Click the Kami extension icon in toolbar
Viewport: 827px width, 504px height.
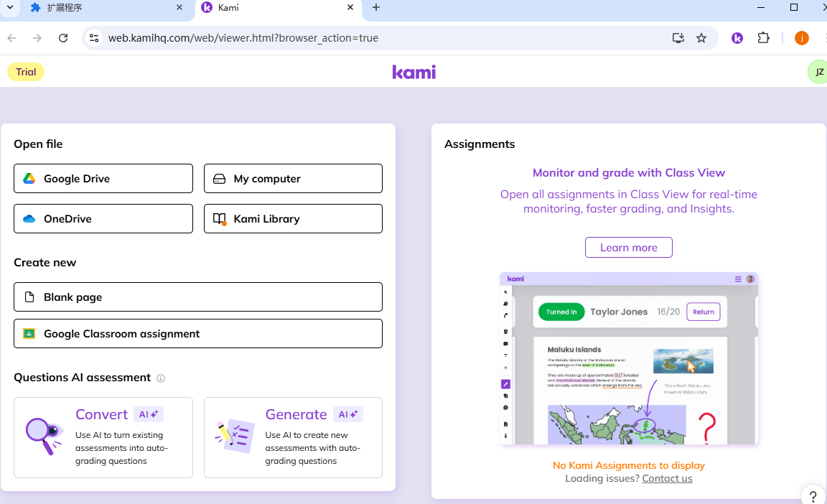coord(737,38)
